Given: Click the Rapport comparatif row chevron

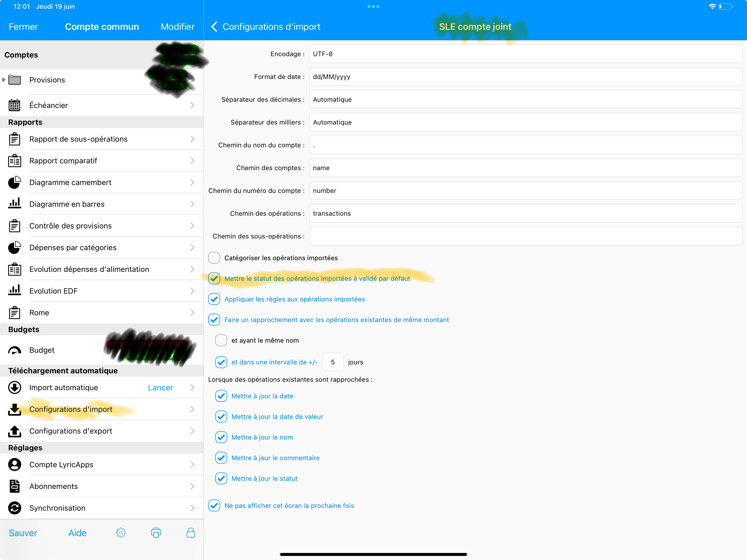Looking at the screenshot, I should click(192, 161).
